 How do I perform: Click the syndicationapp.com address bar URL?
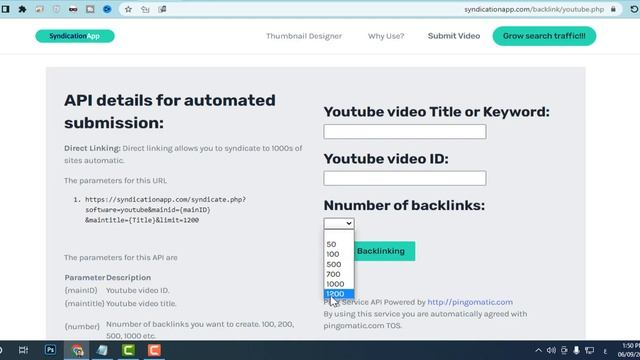(534, 9)
